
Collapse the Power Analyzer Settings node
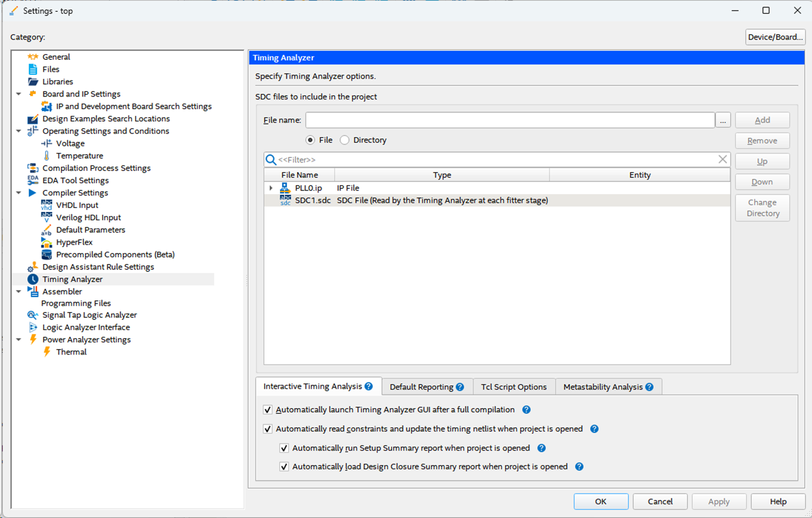pyautogui.click(x=18, y=340)
